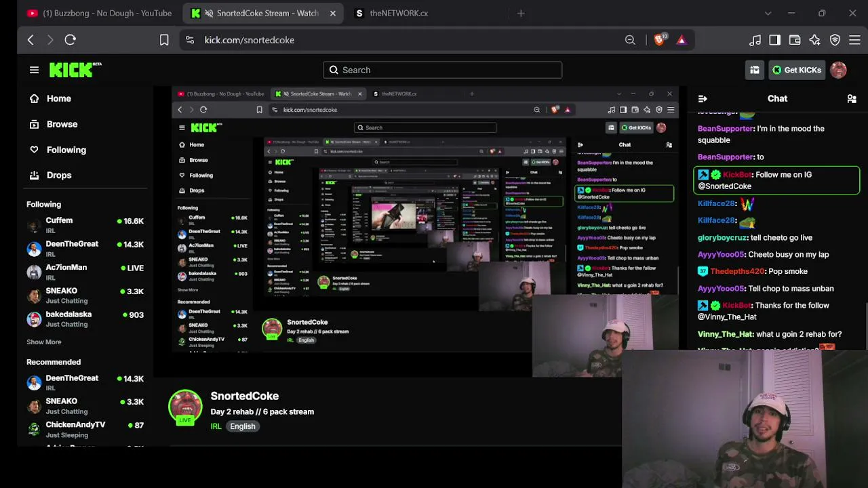Open ChickenAndyTV recommended channel
The image size is (868, 488).
(85, 429)
